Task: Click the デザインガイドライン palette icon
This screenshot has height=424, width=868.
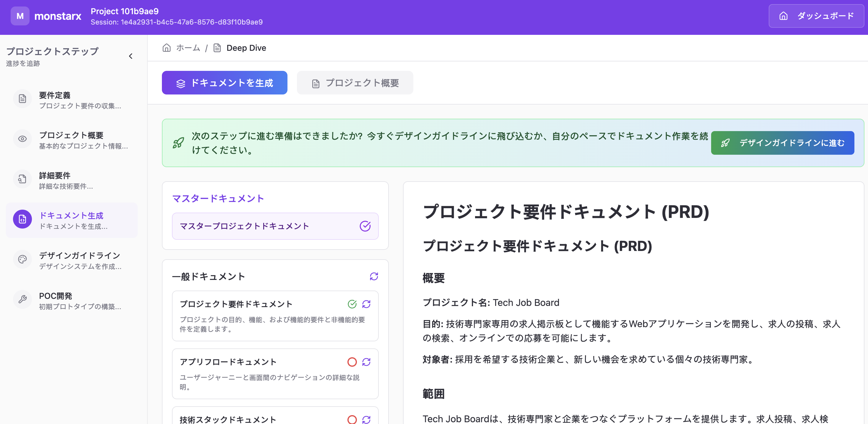Action: coord(22,259)
